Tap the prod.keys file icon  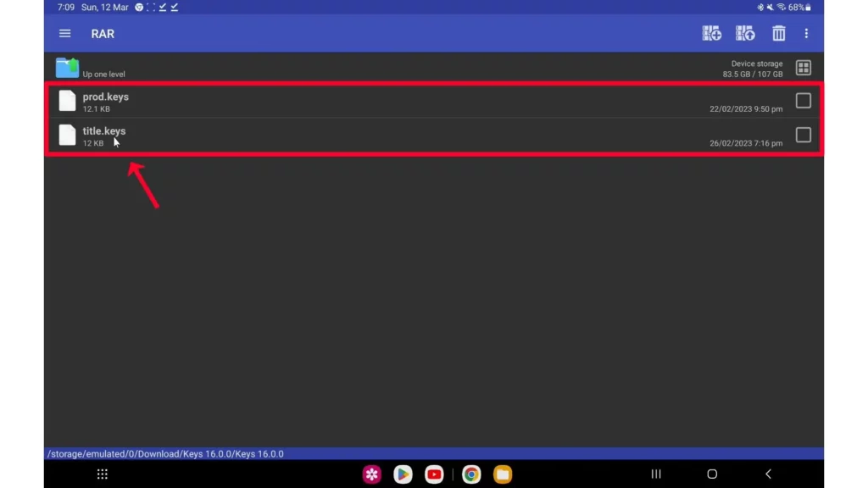pos(67,101)
